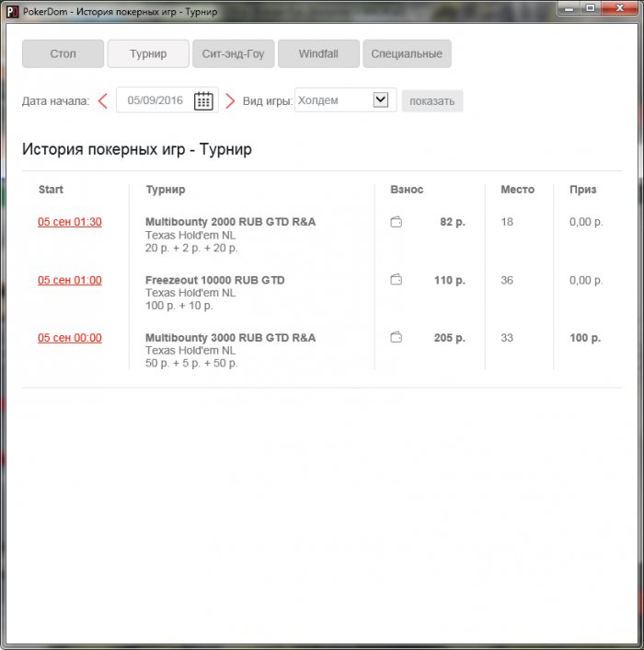
Task: Click Multibounty 3000 RUB GTD R&A title
Action: pyautogui.click(x=230, y=338)
